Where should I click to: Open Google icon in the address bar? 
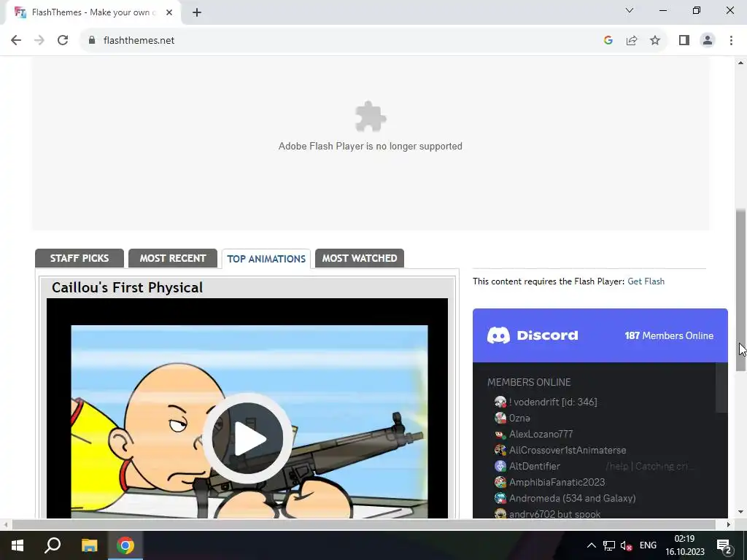608,41
